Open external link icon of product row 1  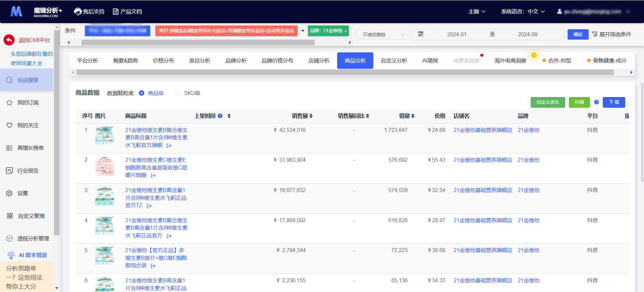click(169, 146)
